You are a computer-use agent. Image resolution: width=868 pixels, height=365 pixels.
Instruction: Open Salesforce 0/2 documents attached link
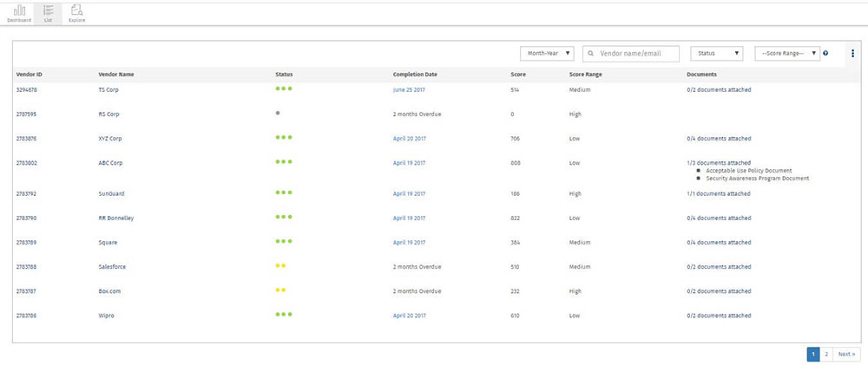point(719,267)
